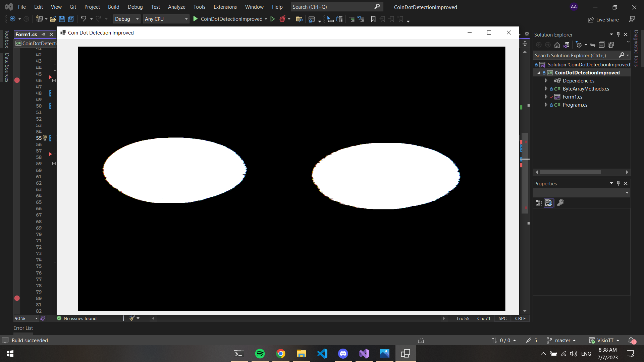Image resolution: width=644 pixels, height=362 pixels.
Task: Click Sync with Active Document arrows icon
Action: [x=593, y=45]
